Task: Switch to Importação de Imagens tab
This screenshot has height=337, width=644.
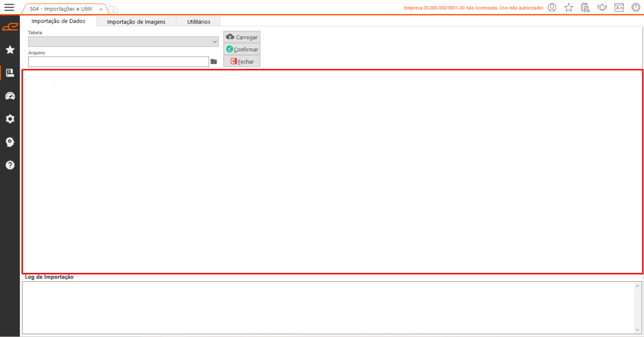Action: (x=136, y=22)
